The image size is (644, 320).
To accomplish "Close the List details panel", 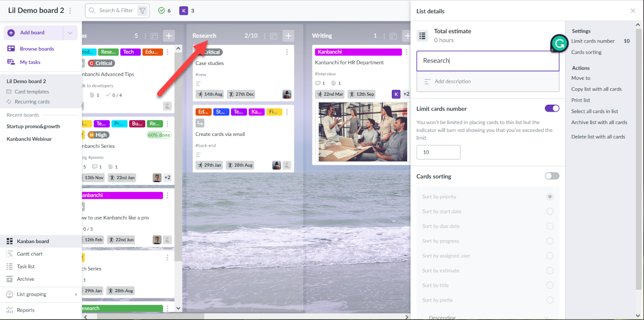I will point(633,11).
